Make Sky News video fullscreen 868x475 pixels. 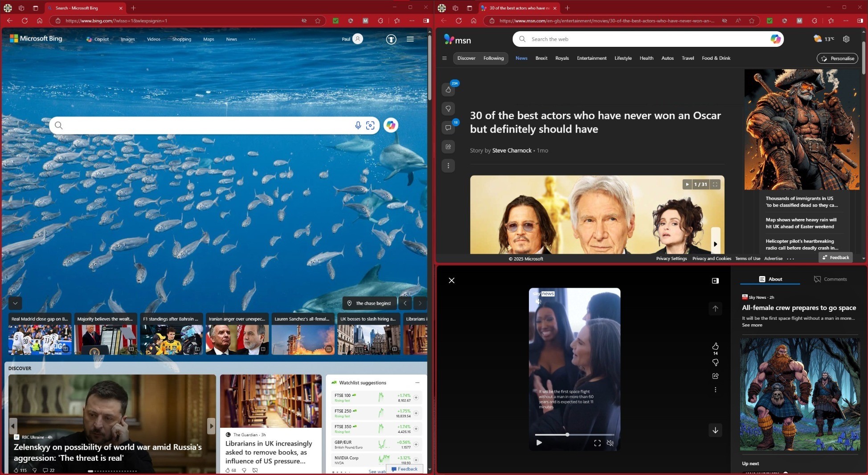point(597,443)
